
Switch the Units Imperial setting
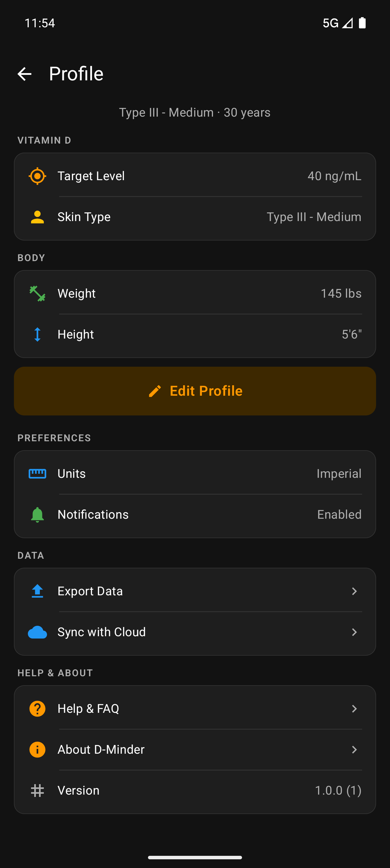(339, 473)
